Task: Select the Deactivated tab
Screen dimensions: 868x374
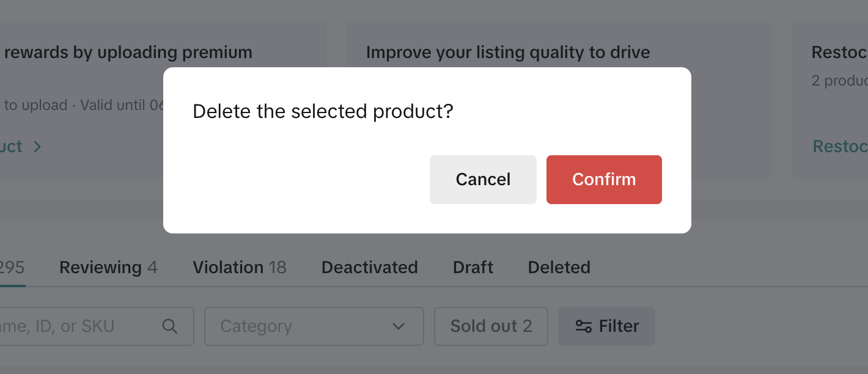Action: coord(369,268)
